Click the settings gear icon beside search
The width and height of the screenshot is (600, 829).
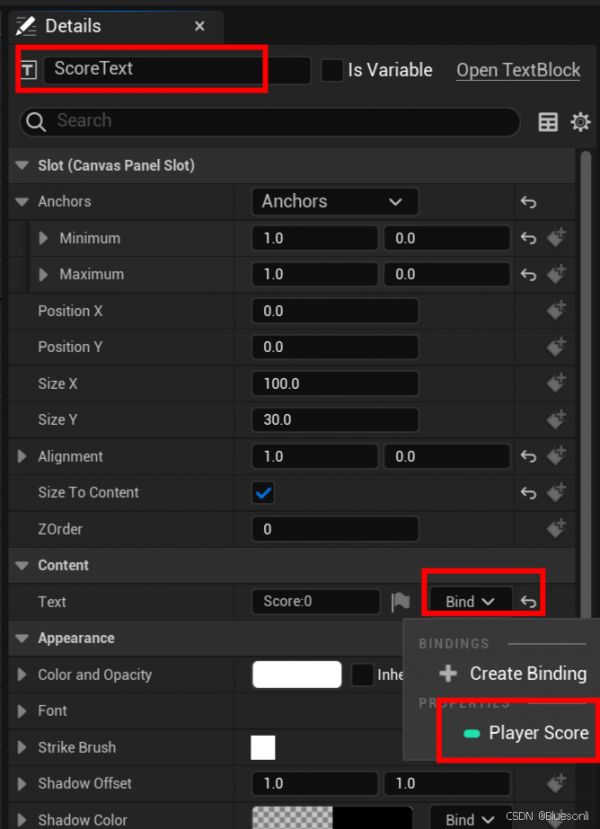[580, 122]
